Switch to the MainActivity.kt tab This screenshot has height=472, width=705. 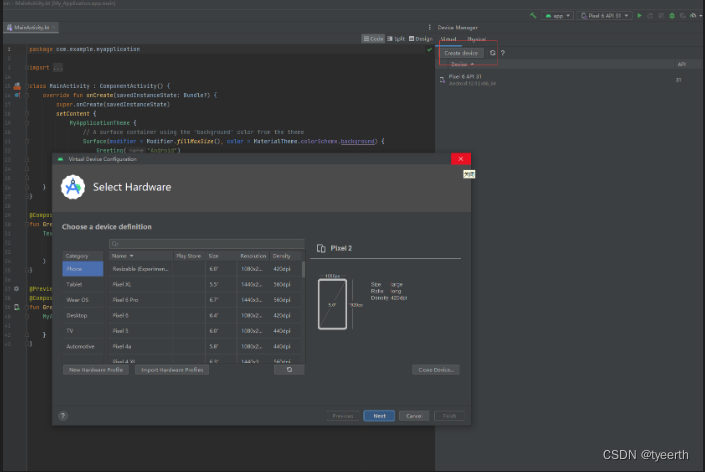tap(31, 27)
